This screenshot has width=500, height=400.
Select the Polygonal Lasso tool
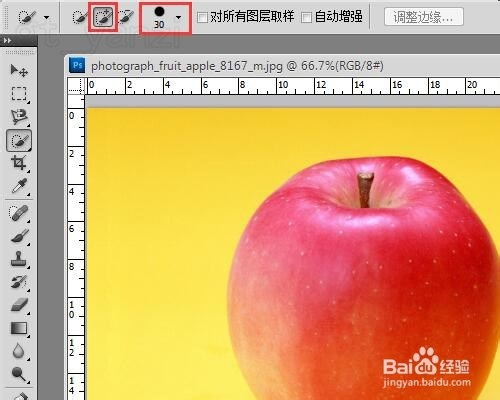coord(19,117)
